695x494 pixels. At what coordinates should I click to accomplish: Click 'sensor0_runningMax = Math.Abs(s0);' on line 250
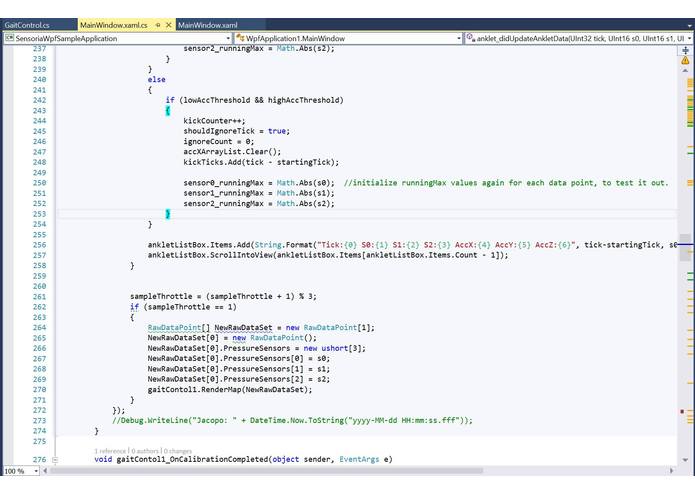259,183
